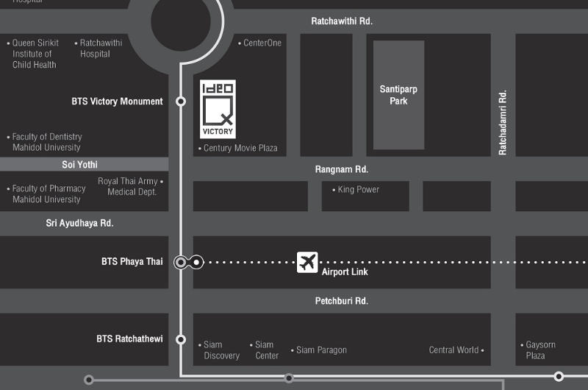Click the 'CenterOne' landmark
The width and height of the screenshot is (588, 390).
click(x=259, y=43)
